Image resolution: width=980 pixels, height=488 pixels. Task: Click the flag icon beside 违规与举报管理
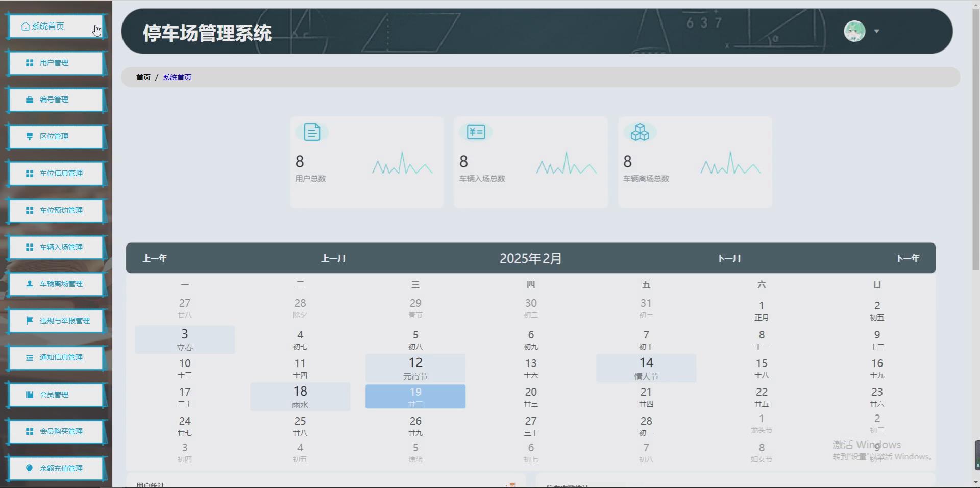[x=30, y=321]
